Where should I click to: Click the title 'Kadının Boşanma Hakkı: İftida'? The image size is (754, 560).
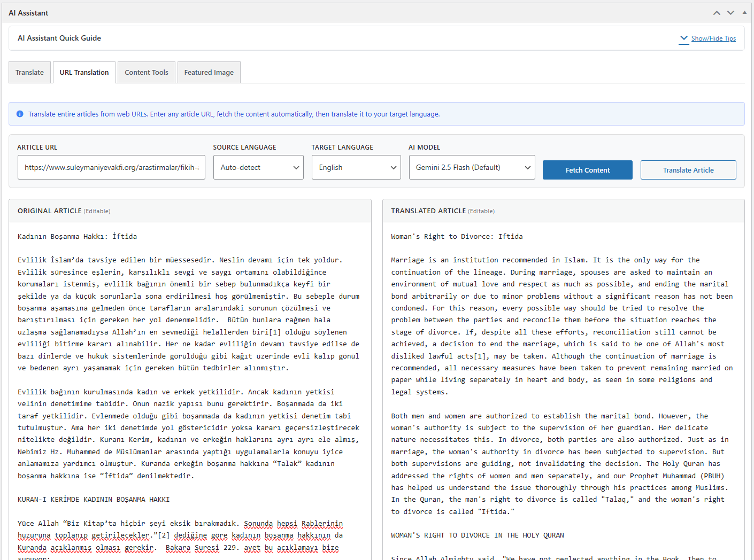click(x=77, y=236)
